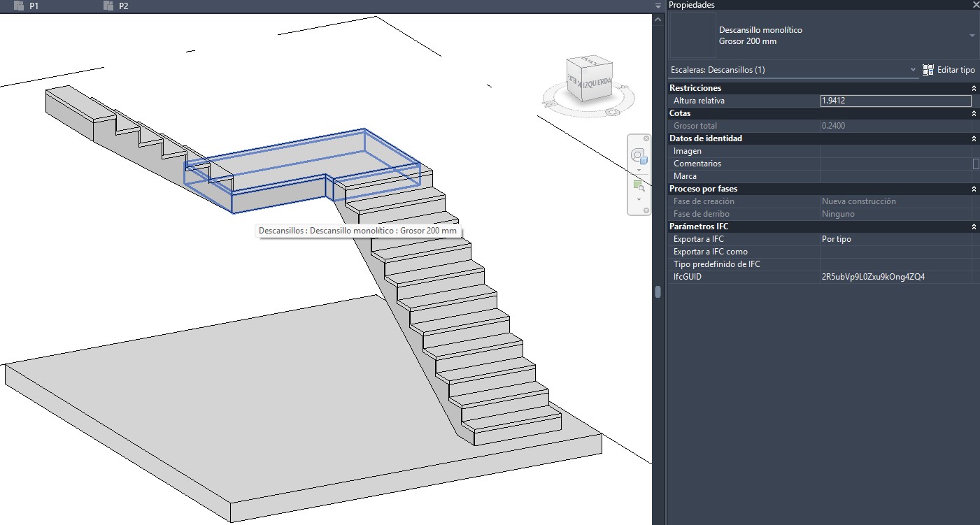Viewport: 980px width, 525px height.
Task: Click the Altura relativa value field
Action: click(895, 101)
